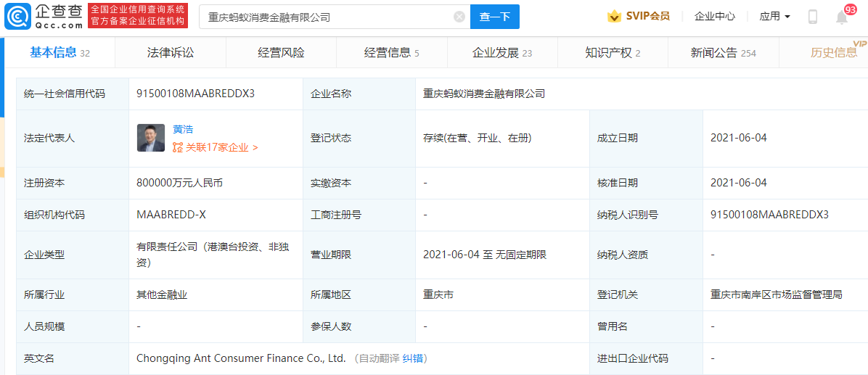Screen dimensions: 868x375
Task: Expand the 应用 dropdown menu
Action: pyautogui.click(x=774, y=17)
